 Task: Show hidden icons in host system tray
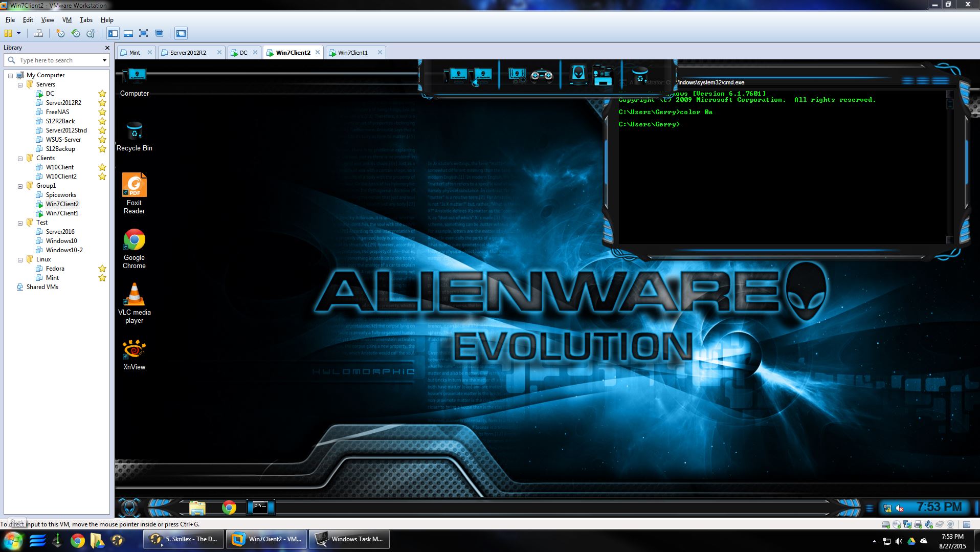coord(874,541)
